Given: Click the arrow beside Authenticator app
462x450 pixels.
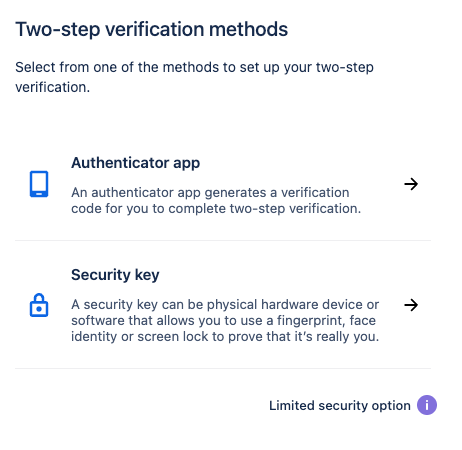Looking at the screenshot, I should coord(411,184).
